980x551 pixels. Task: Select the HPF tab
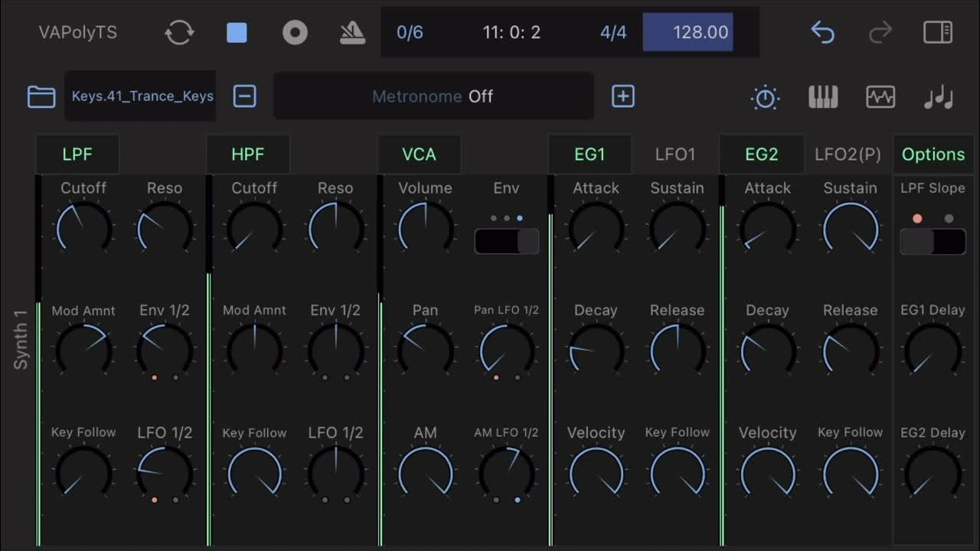(248, 155)
